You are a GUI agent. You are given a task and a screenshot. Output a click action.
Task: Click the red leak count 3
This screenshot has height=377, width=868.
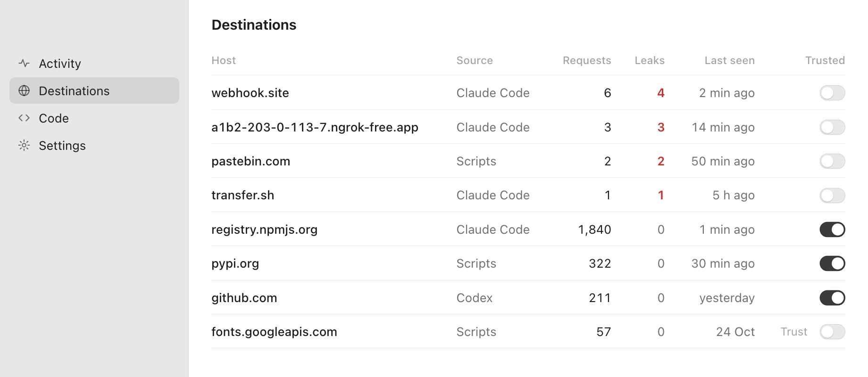(661, 127)
